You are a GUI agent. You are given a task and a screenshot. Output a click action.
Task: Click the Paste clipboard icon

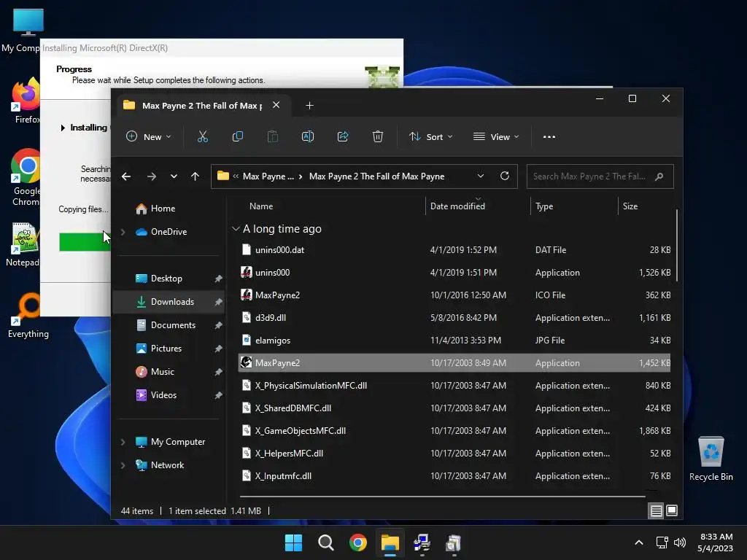[x=273, y=136]
